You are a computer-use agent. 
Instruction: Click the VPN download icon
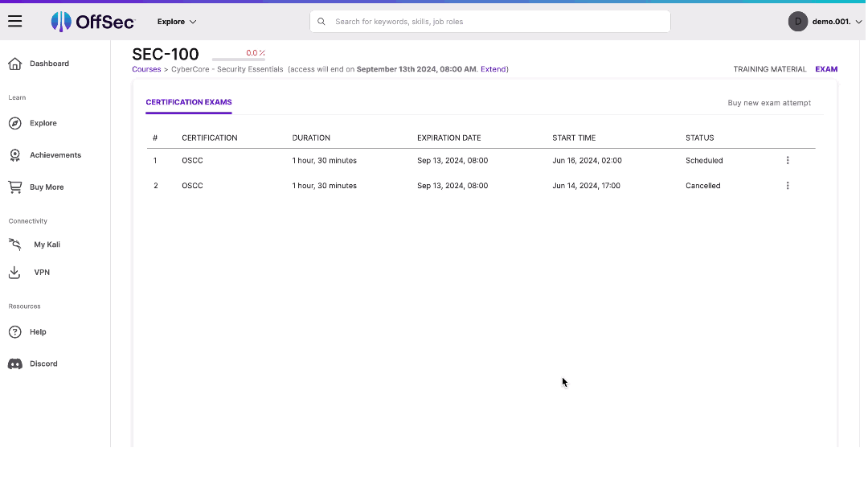click(x=14, y=272)
